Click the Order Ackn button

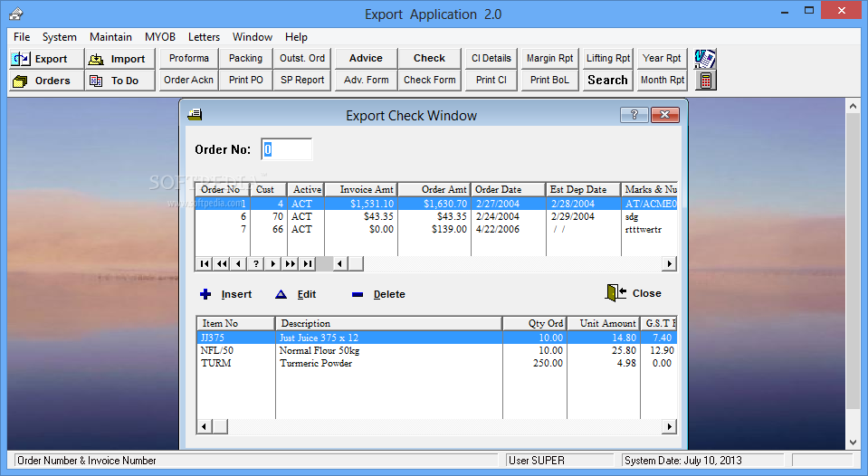coord(189,80)
